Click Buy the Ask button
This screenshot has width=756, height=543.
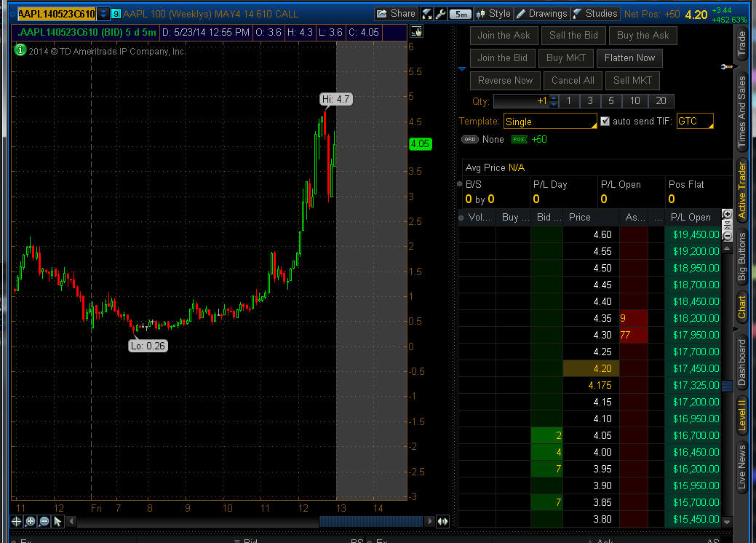pos(642,35)
